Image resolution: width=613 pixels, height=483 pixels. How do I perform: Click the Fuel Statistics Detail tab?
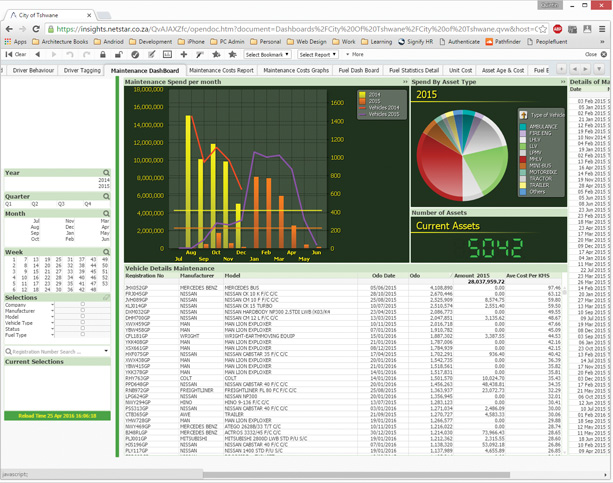414,70
